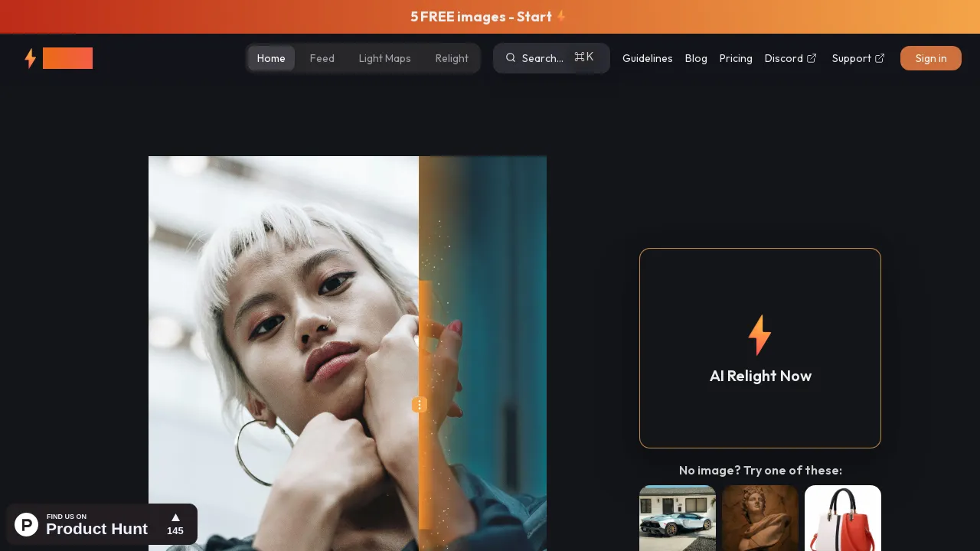This screenshot has width=980, height=551.
Task: Click the Product Hunt P icon
Action: (26, 524)
